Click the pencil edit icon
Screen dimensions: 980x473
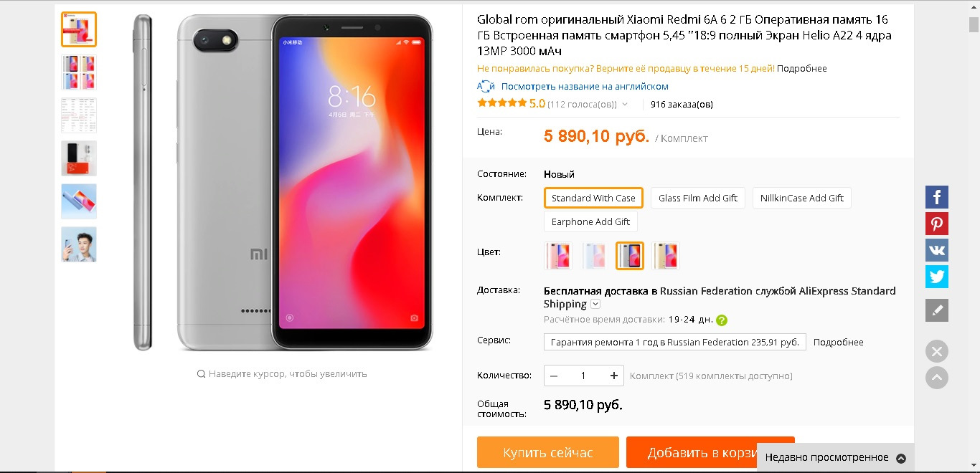coord(937,310)
